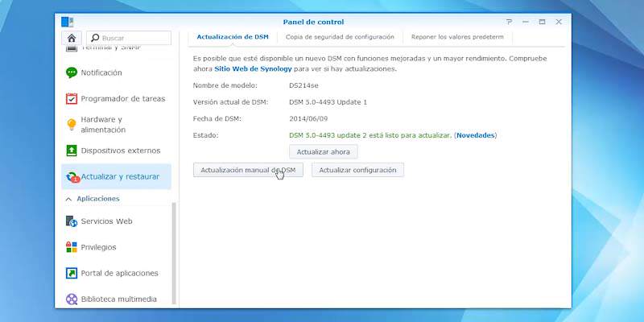Click the Panel de control window icon
Viewport: 644px width, 322px height.
tap(67, 22)
